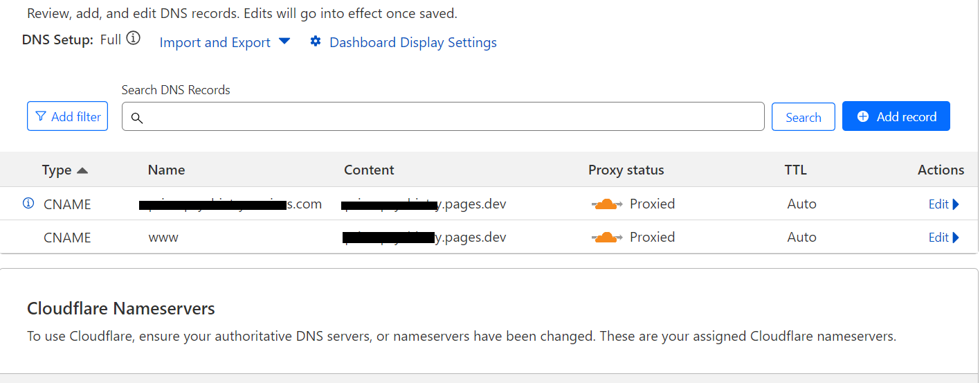
Task: Click the Proxy status column header
Action: (626, 170)
